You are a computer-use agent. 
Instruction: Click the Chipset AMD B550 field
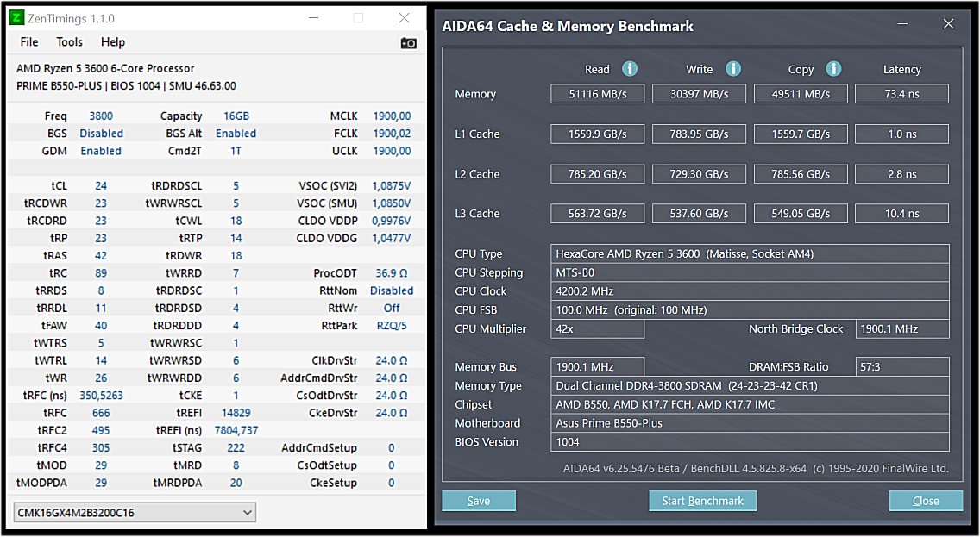point(750,404)
